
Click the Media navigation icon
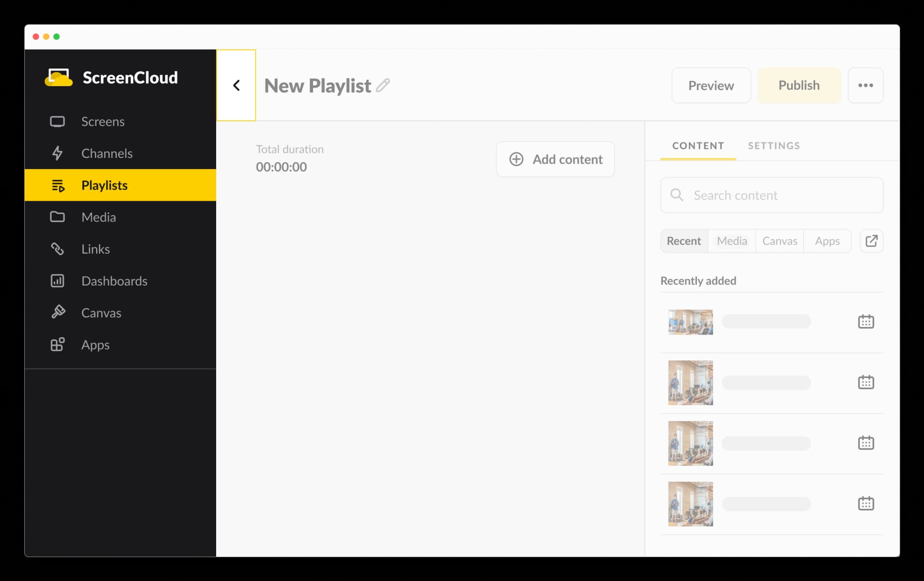(58, 217)
